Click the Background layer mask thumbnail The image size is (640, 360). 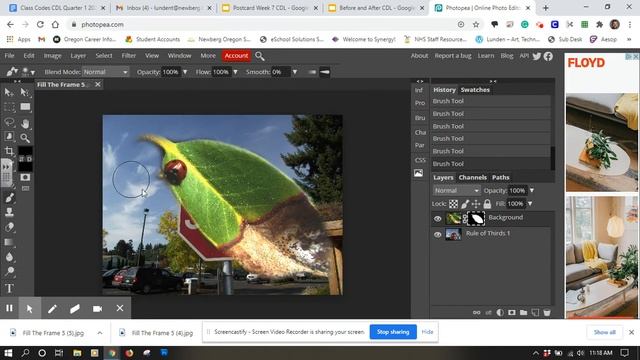coord(476,219)
